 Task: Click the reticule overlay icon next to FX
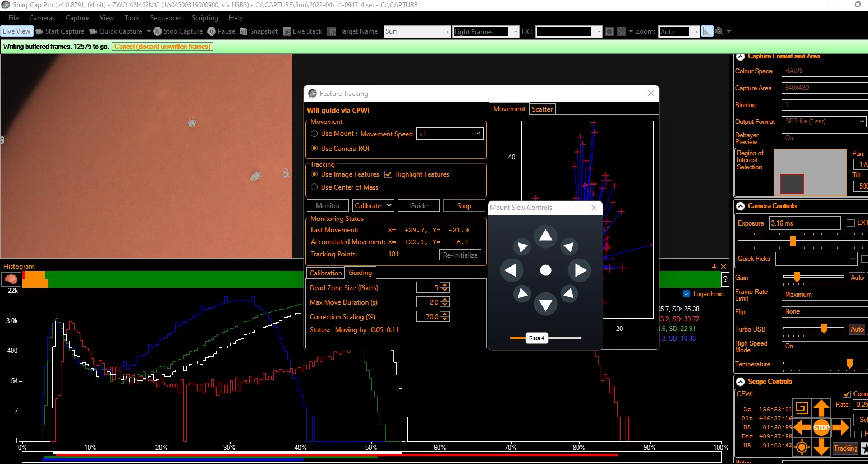(609, 31)
